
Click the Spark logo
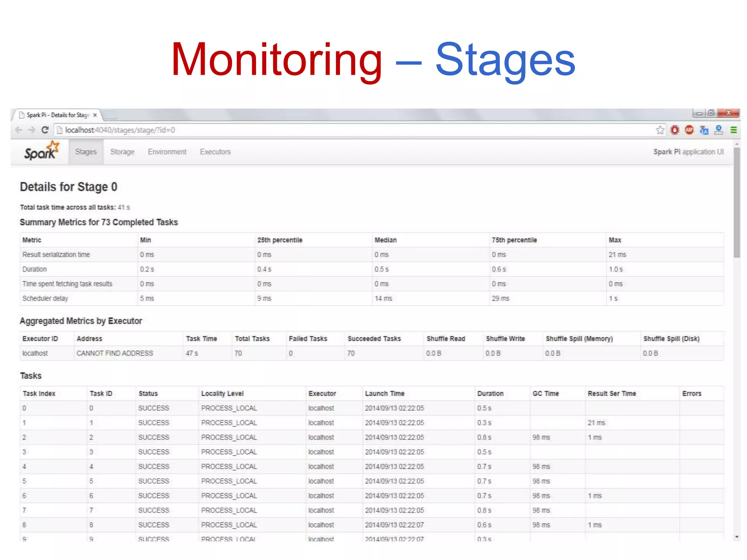[x=41, y=151]
